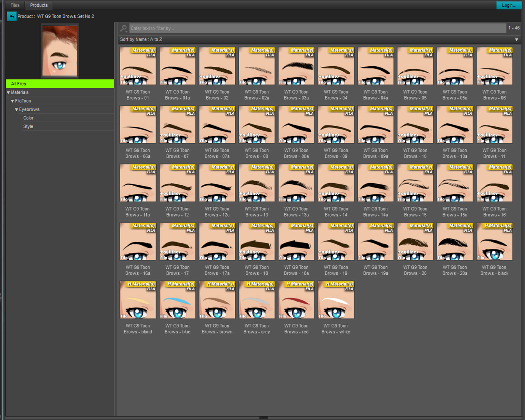This screenshot has width=525, height=420.
Task: Select WT G9 Toon Brows - 07 preset
Action: 177,124
